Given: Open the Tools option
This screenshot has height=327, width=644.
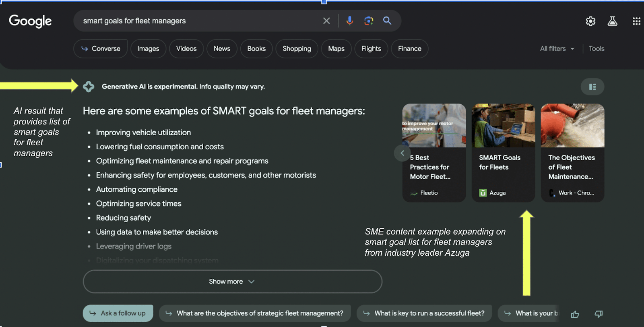Looking at the screenshot, I should tap(596, 49).
